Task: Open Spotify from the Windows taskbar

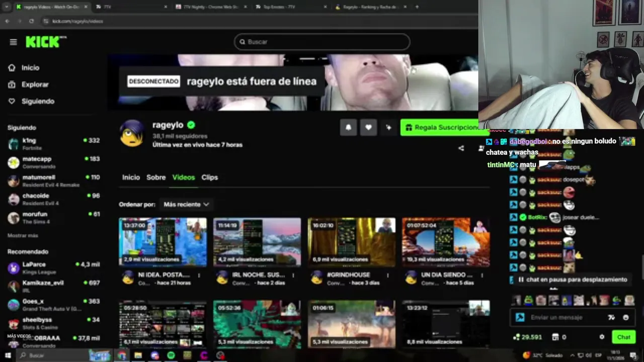Action: [x=171, y=355]
